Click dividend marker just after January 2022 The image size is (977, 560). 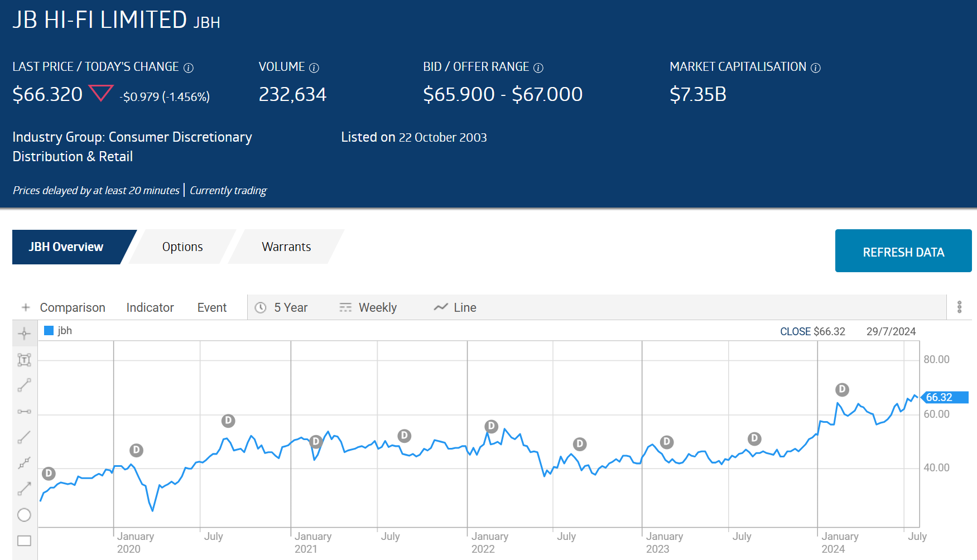492,426
